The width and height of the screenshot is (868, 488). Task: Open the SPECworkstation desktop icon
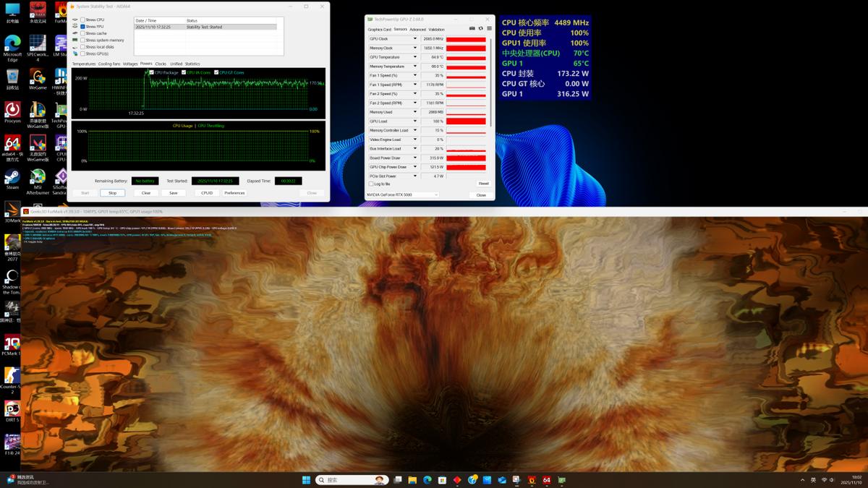click(x=38, y=47)
